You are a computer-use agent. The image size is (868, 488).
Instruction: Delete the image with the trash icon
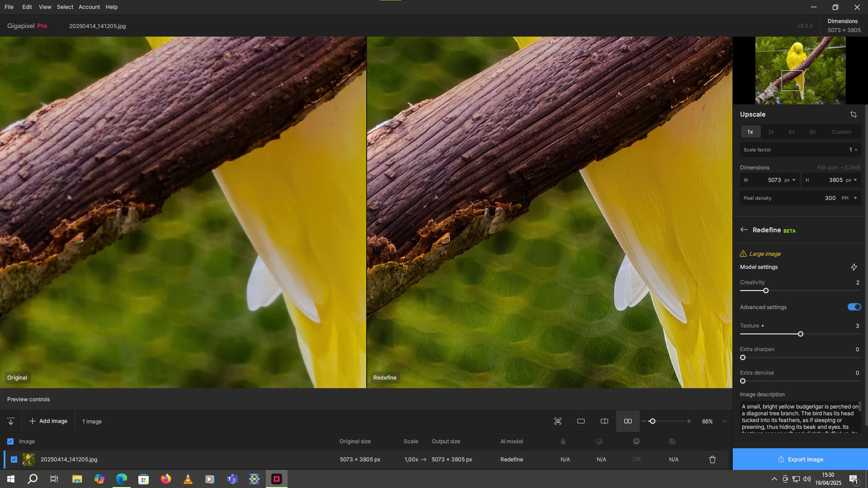712,460
